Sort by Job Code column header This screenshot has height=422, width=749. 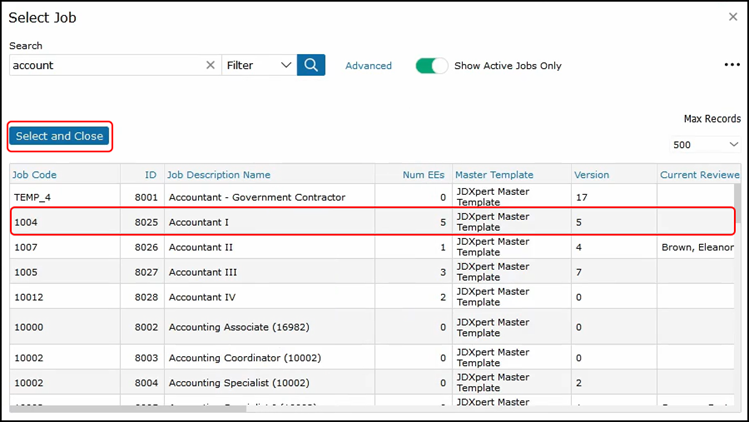pos(35,175)
